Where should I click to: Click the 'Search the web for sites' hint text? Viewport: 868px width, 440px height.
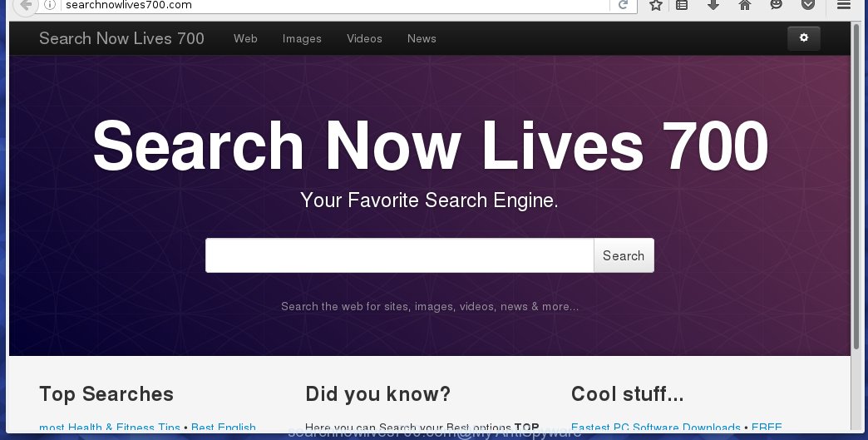click(430, 307)
